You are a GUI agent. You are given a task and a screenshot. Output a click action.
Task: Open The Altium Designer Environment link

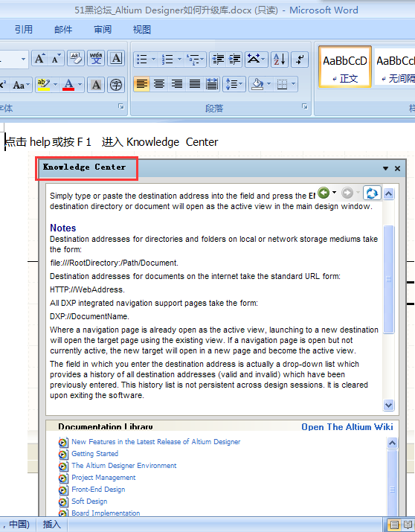pyautogui.click(x=123, y=466)
